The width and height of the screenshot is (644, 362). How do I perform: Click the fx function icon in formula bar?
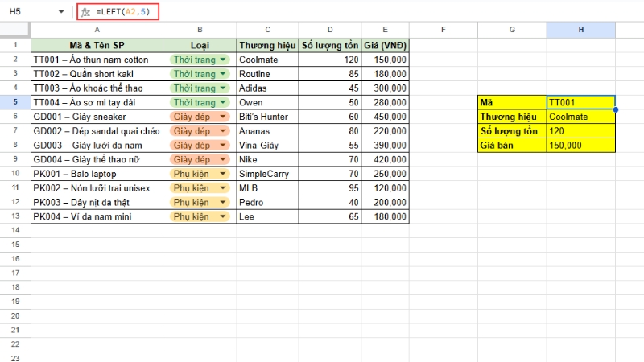pyautogui.click(x=85, y=12)
